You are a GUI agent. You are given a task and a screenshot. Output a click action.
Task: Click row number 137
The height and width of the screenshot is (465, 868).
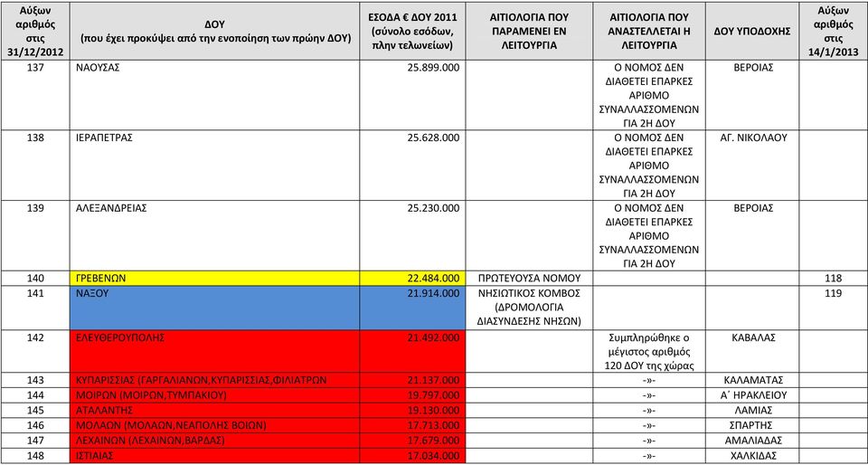(35, 68)
